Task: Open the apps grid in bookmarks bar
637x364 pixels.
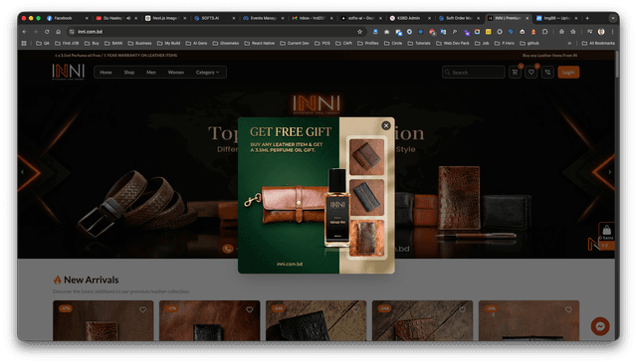Action: (24, 43)
